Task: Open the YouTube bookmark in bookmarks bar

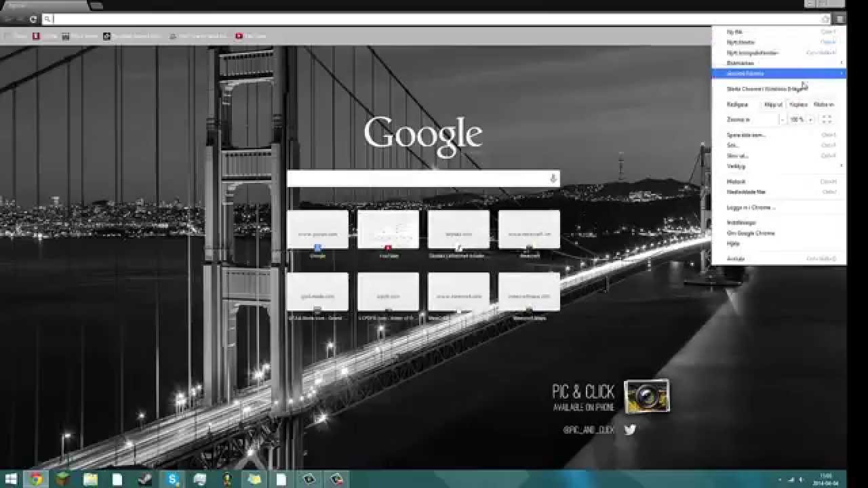Action: (251, 36)
